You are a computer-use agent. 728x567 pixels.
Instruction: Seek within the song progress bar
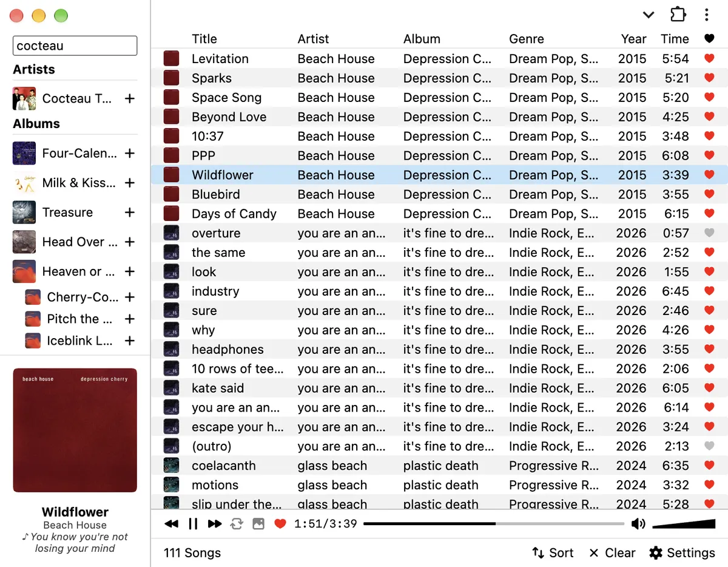click(x=494, y=524)
